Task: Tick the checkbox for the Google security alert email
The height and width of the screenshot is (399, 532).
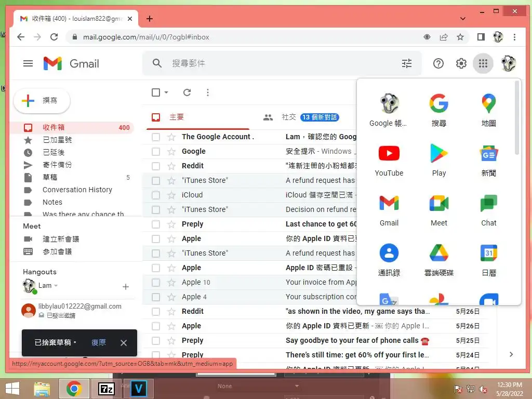Action: (x=156, y=152)
